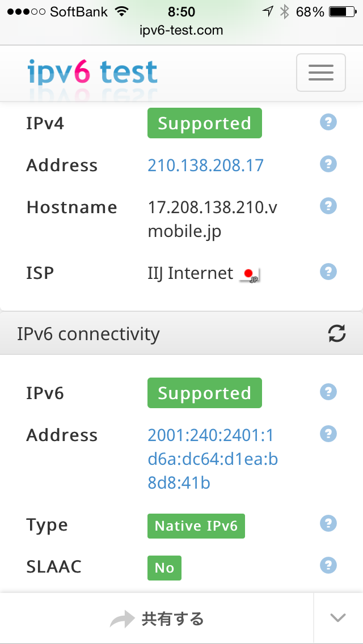Click the Japan flag next to IIJ Internet
This screenshot has height=644, width=363.
[251, 273]
